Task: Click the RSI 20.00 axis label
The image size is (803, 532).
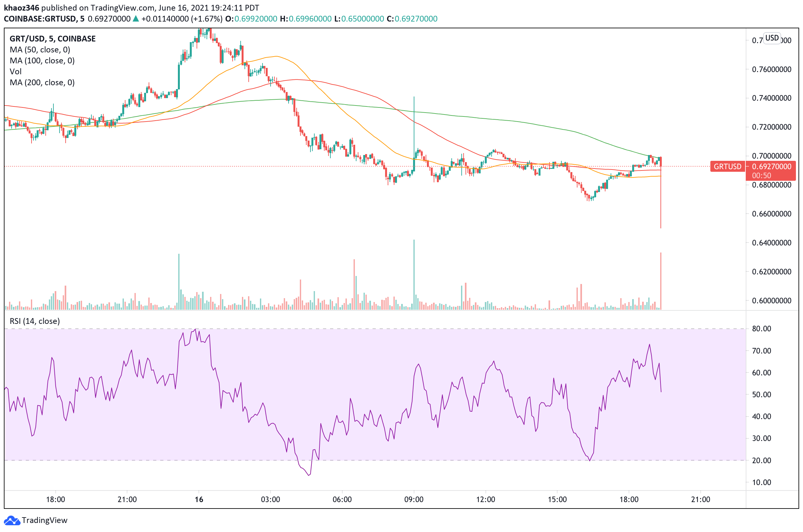Action: pyautogui.click(x=761, y=460)
